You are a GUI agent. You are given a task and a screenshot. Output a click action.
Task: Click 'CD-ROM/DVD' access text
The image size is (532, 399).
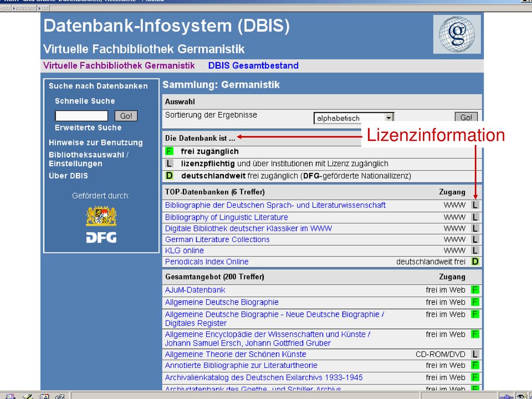(x=441, y=354)
